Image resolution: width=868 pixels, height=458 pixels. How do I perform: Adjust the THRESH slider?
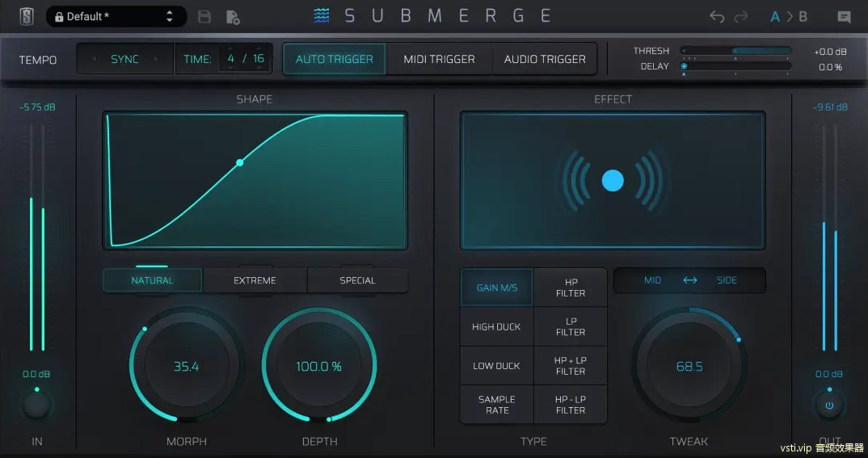pos(735,50)
